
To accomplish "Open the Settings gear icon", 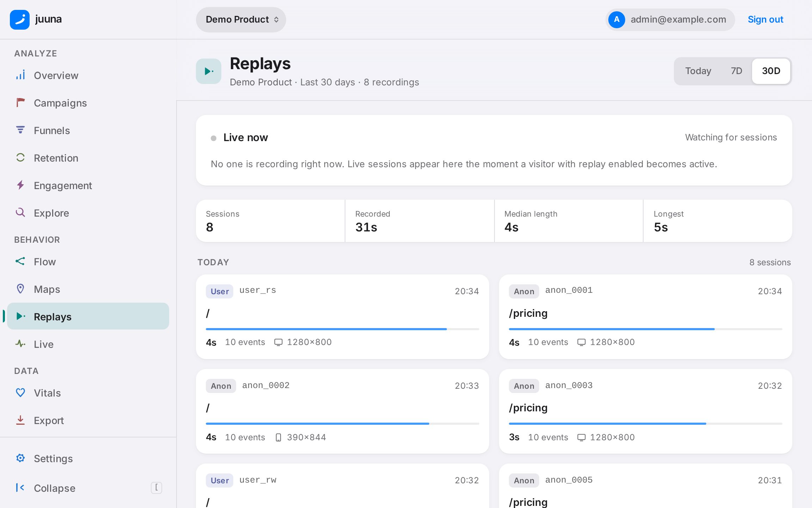I will [x=20, y=458].
